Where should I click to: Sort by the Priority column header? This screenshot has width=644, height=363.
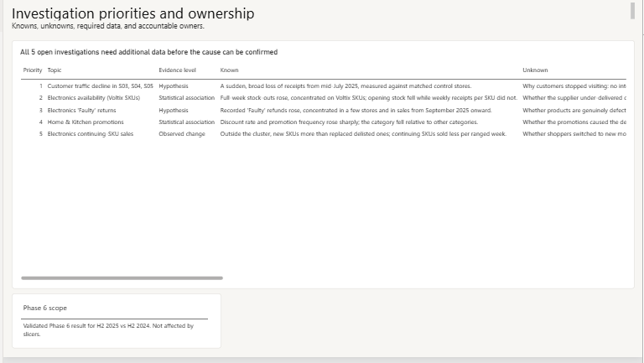(x=33, y=70)
